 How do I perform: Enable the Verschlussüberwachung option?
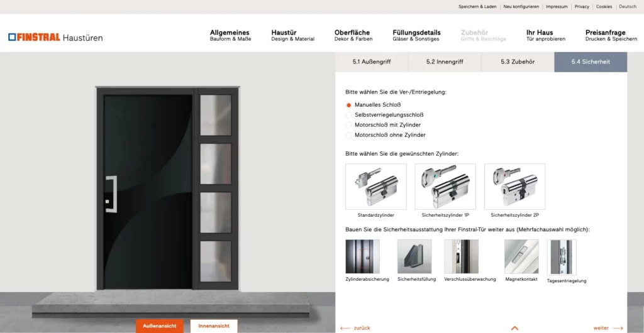461,257
